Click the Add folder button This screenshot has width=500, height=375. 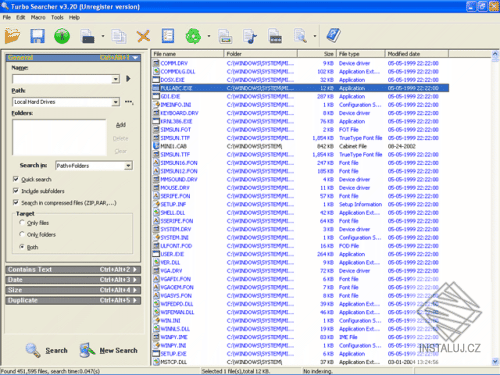tap(121, 125)
